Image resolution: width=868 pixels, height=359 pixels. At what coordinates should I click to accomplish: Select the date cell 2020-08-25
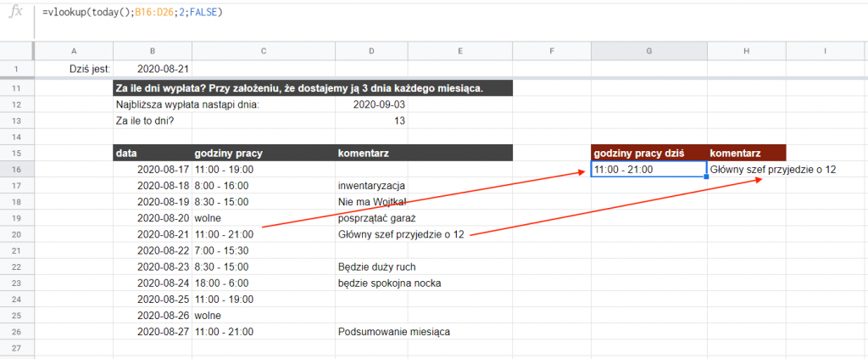(x=153, y=299)
